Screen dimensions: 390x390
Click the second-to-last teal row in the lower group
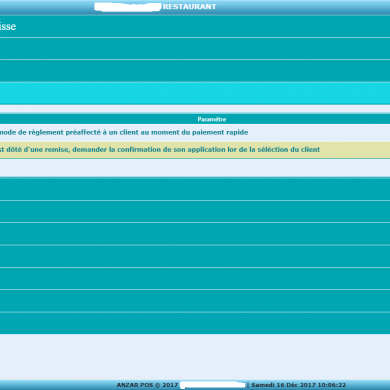[x=195, y=301]
